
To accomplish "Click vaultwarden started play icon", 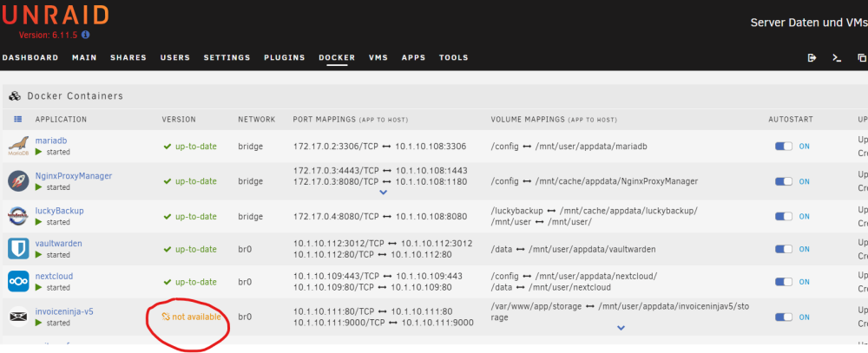I will pyautogui.click(x=39, y=254).
